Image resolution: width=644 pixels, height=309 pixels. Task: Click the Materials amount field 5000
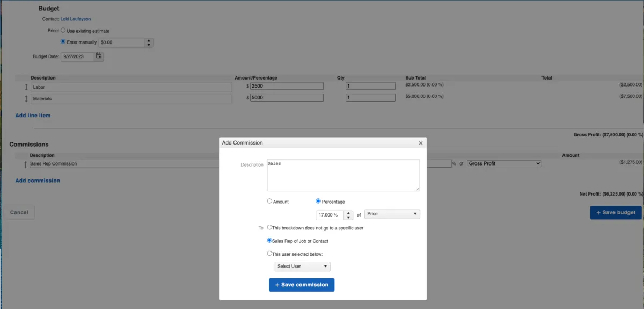[x=287, y=98]
